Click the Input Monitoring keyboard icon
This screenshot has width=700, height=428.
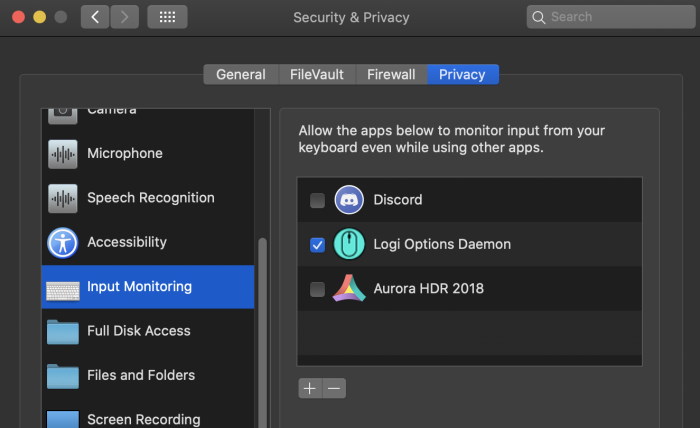pos(62,291)
